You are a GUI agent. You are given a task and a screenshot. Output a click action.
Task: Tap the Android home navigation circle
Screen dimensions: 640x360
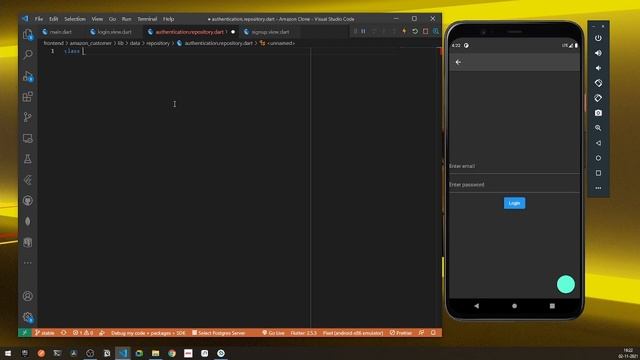514,306
